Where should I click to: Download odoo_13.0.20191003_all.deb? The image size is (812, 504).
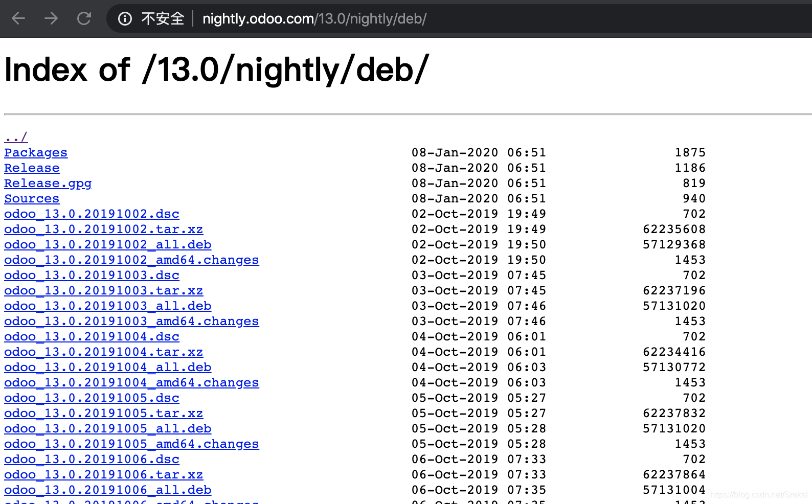(108, 306)
